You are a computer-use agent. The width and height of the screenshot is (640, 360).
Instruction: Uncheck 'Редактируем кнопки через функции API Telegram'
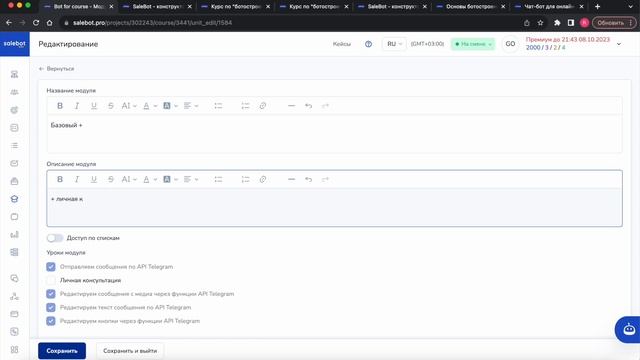(51, 321)
